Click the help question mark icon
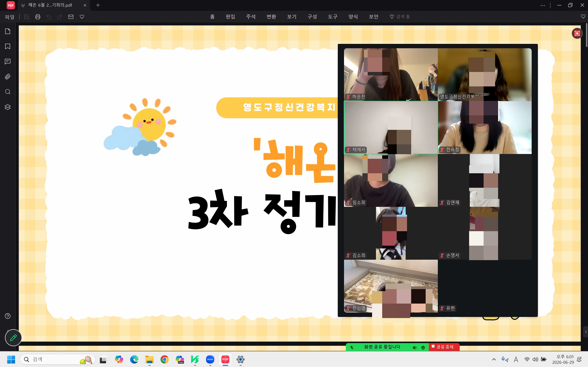Screen dimensions: 588x367 pos(8,316)
